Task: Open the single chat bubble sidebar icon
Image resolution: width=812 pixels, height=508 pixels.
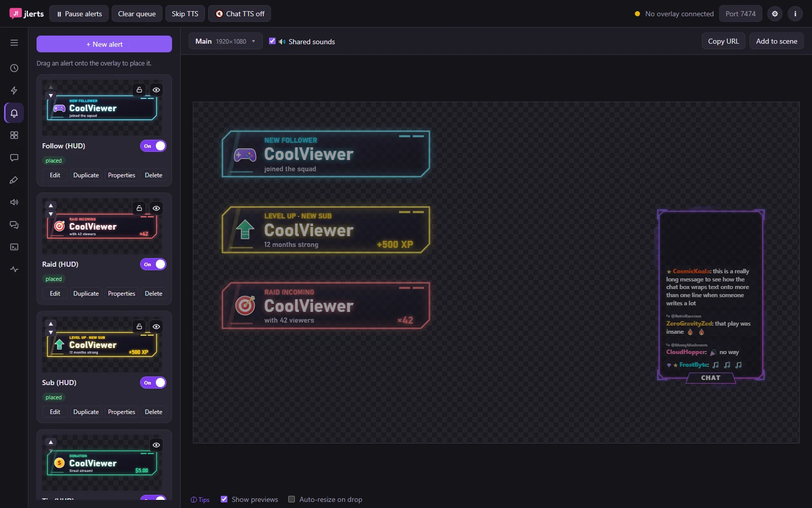Action: pos(14,157)
